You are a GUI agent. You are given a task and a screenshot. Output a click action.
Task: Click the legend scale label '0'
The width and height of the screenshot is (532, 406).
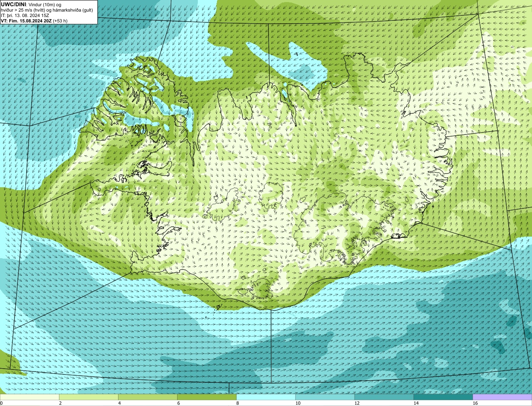(x=1, y=403)
